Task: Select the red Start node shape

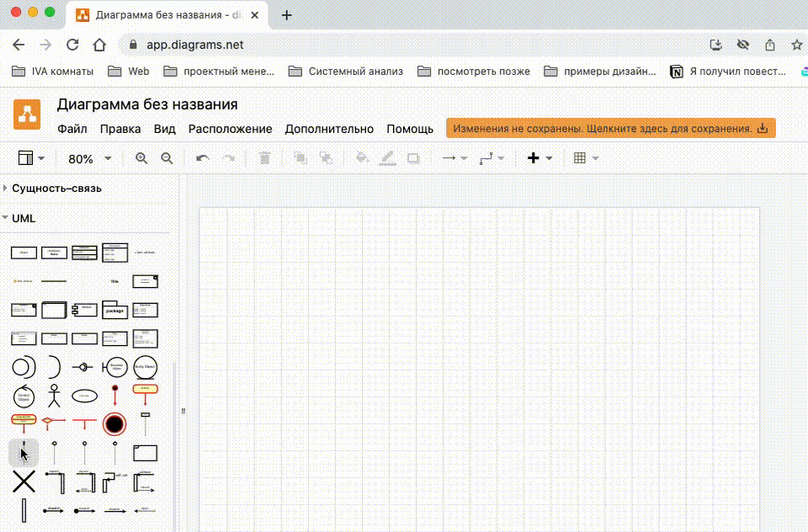Action: click(115, 396)
